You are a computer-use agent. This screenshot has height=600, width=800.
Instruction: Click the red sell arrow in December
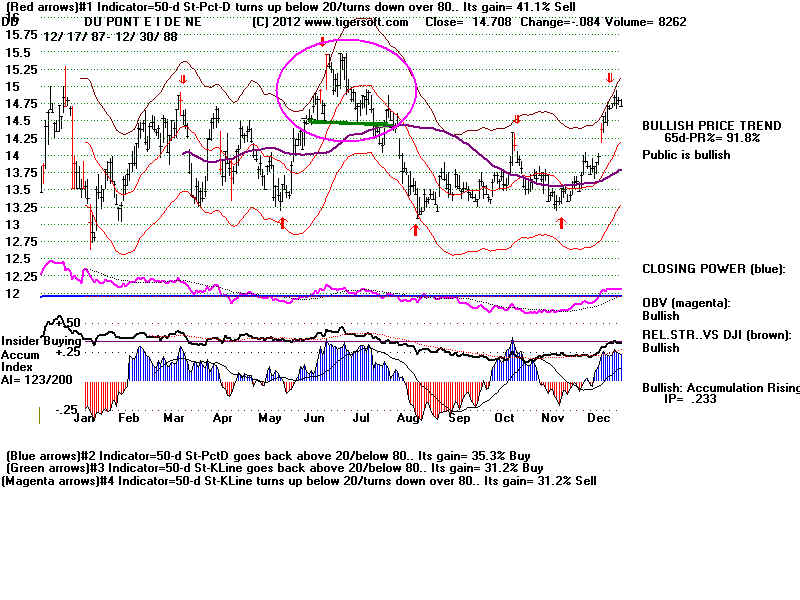[x=609, y=77]
